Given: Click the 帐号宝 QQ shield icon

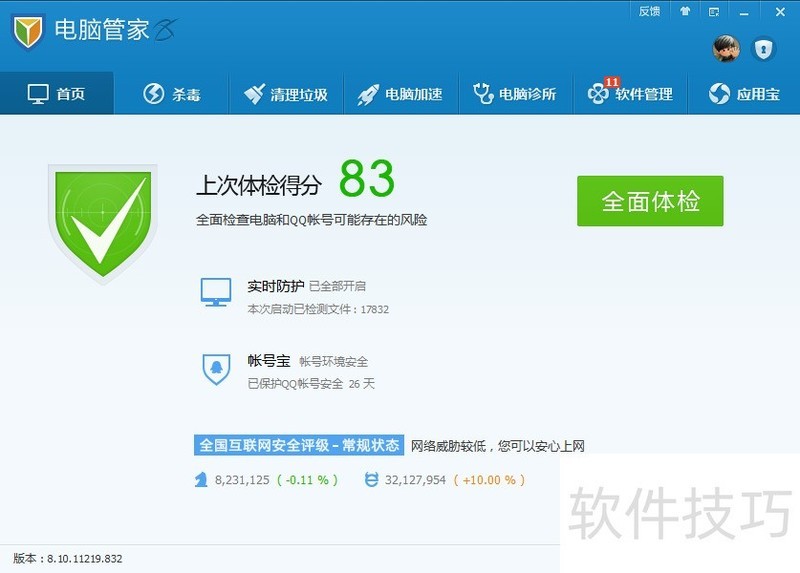Looking at the screenshot, I should pos(216,368).
